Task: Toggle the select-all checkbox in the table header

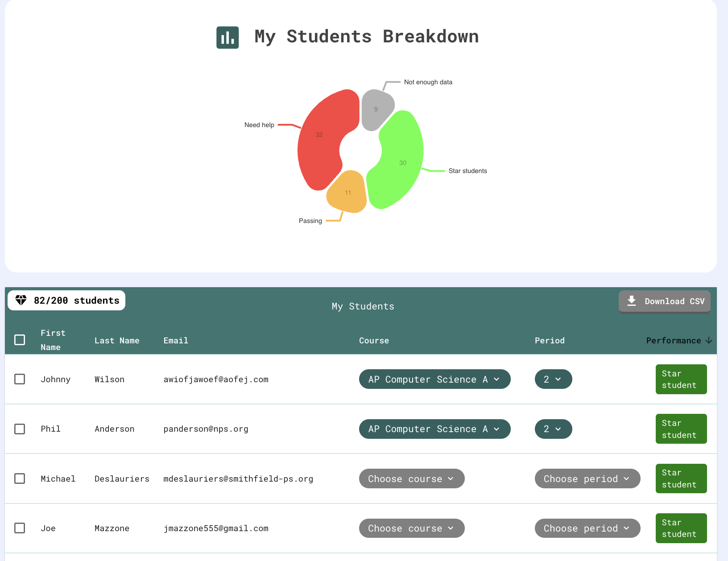Action: (x=20, y=340)
